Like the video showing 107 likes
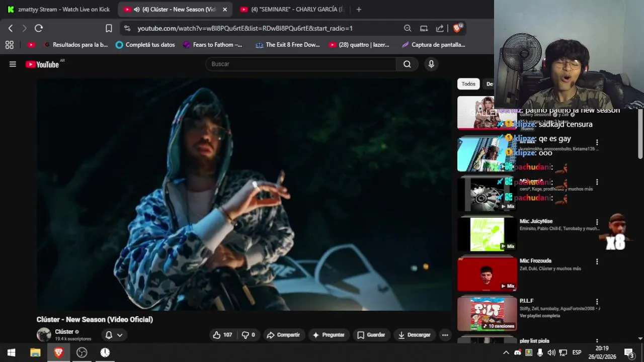This screenshot has height=362, width=644. tap(222, 335)
